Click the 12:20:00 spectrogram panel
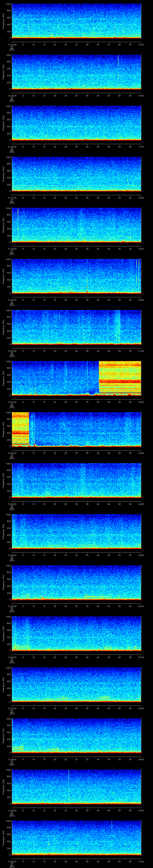 click(76, 327)
